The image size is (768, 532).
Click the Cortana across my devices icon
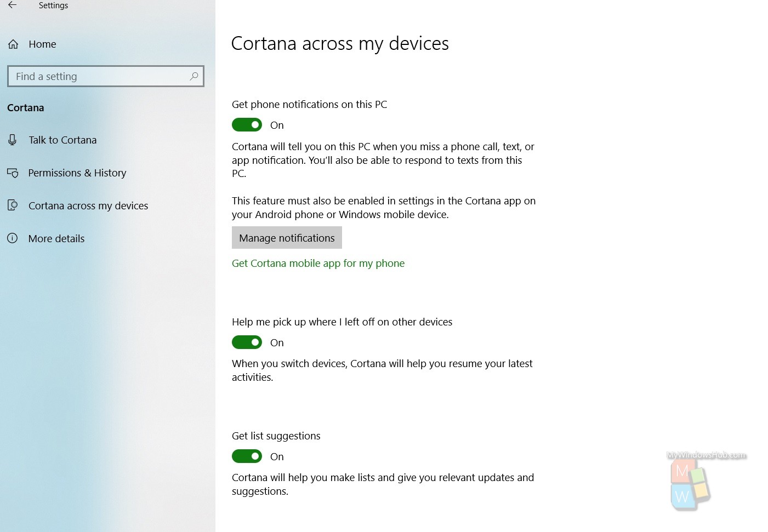click(x=13, y=205)
